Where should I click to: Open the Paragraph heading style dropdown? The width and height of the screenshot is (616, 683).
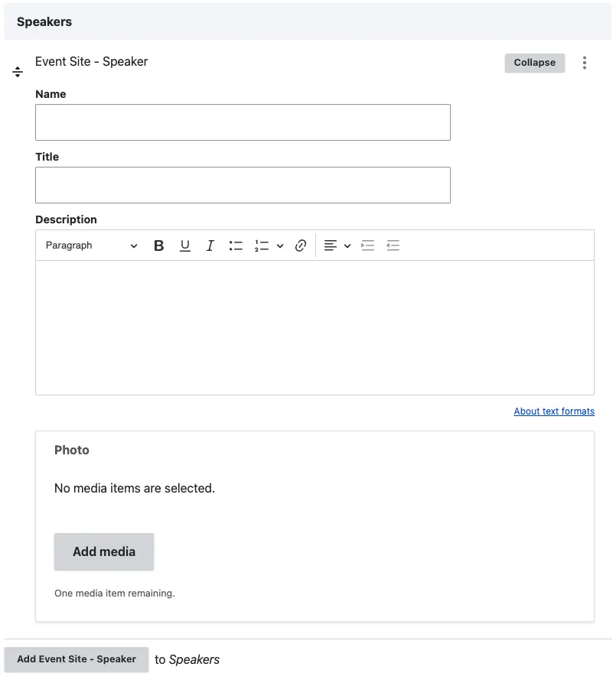tap(90, 246)
